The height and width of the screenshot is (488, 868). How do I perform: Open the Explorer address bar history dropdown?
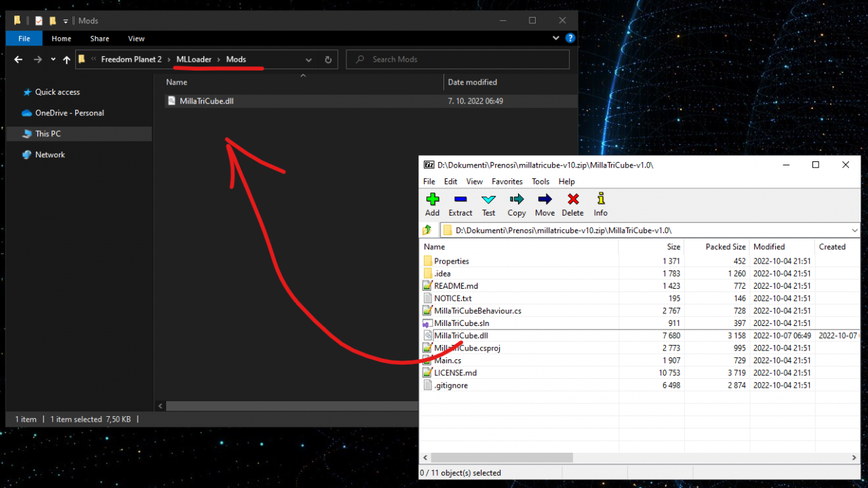tap(309, 60)
